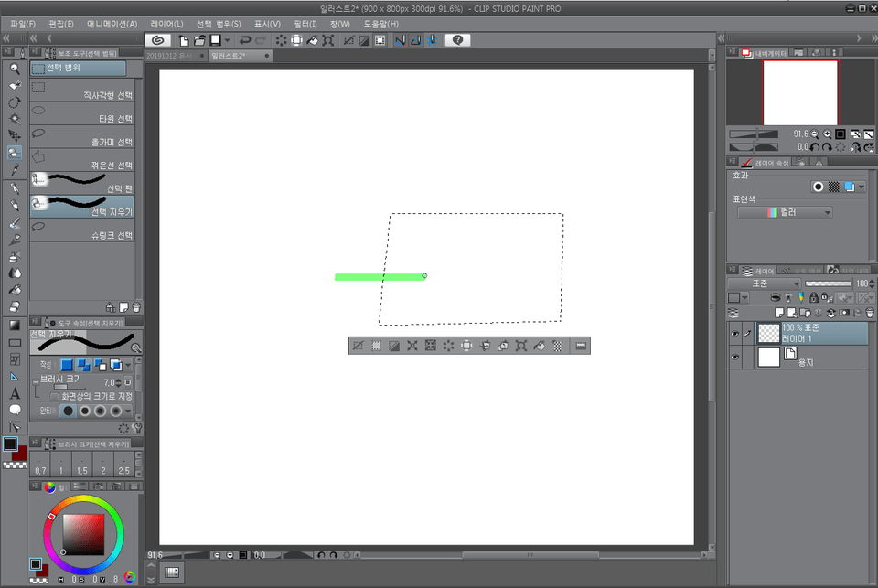Open the 표준 blending mode dropdown
878x588 pixels.
(765, 283)
